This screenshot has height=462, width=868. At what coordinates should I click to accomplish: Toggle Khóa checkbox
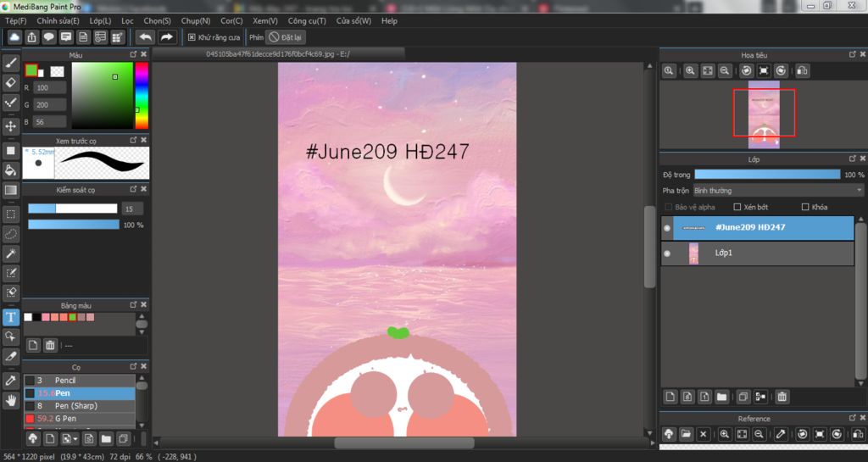click(805, 207)
